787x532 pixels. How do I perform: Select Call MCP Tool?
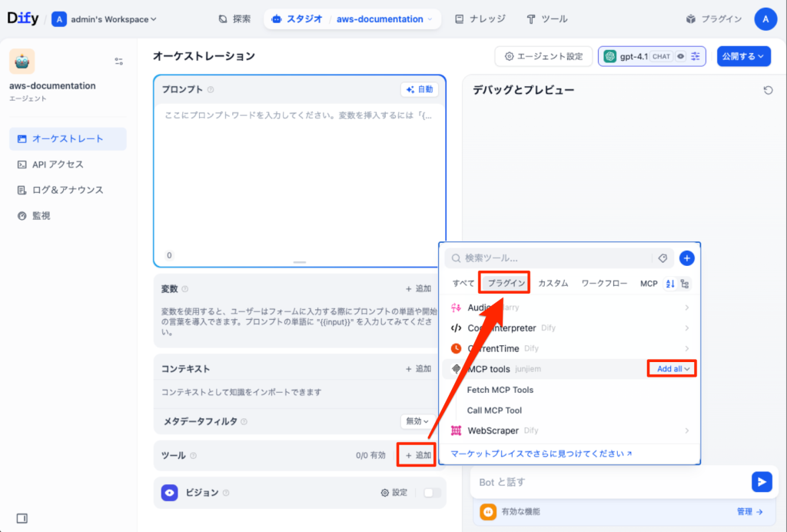[x=494, y=410]
